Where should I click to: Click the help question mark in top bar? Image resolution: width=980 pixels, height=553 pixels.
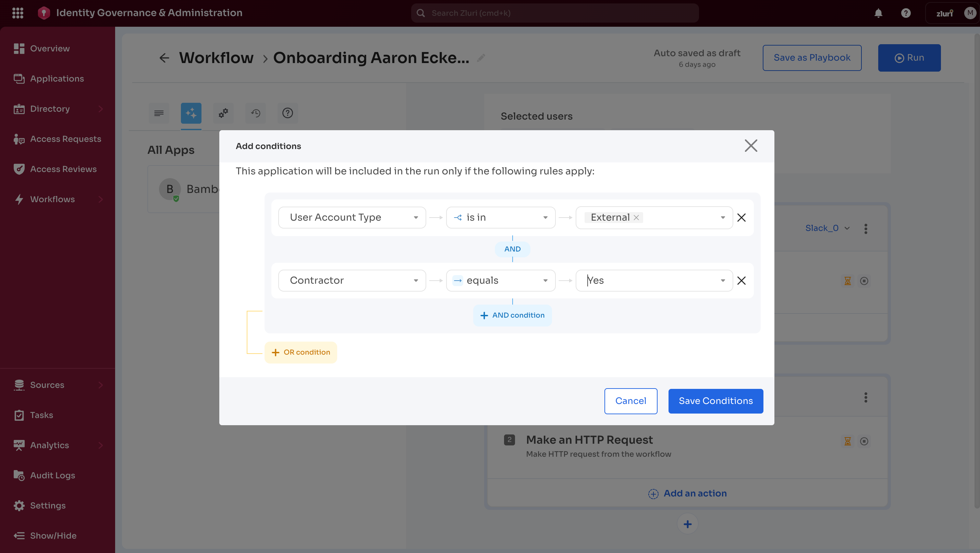[x=906, y=13]
